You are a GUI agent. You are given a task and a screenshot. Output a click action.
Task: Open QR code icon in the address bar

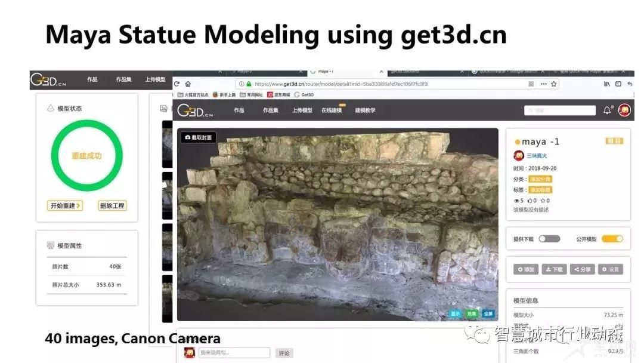[x=531, y=84]
